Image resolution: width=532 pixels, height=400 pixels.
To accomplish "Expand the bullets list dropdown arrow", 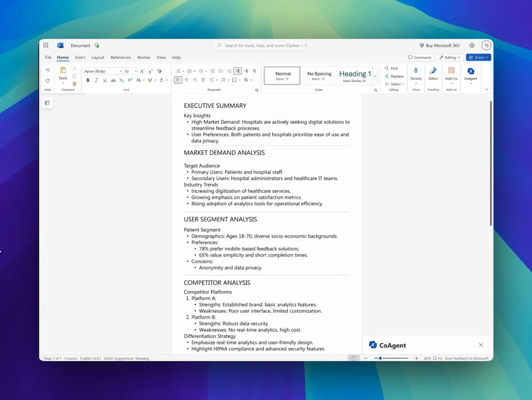I will 183,71.
